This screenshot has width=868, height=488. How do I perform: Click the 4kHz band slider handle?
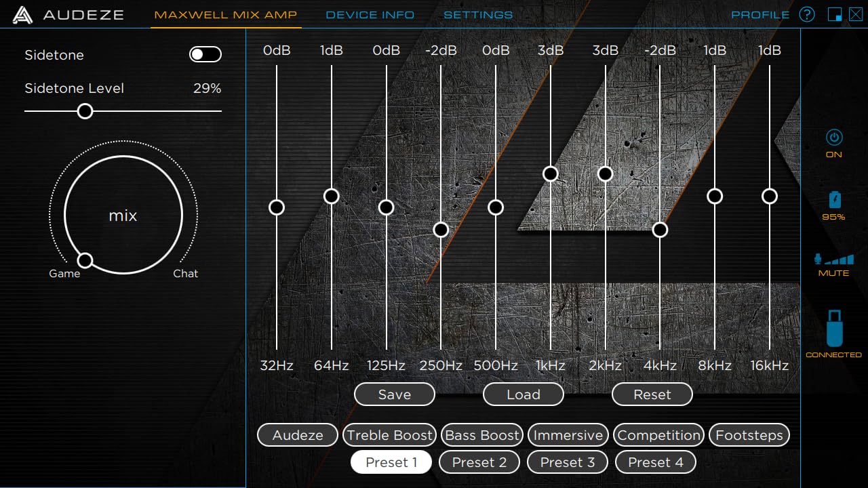pos(660,230)
